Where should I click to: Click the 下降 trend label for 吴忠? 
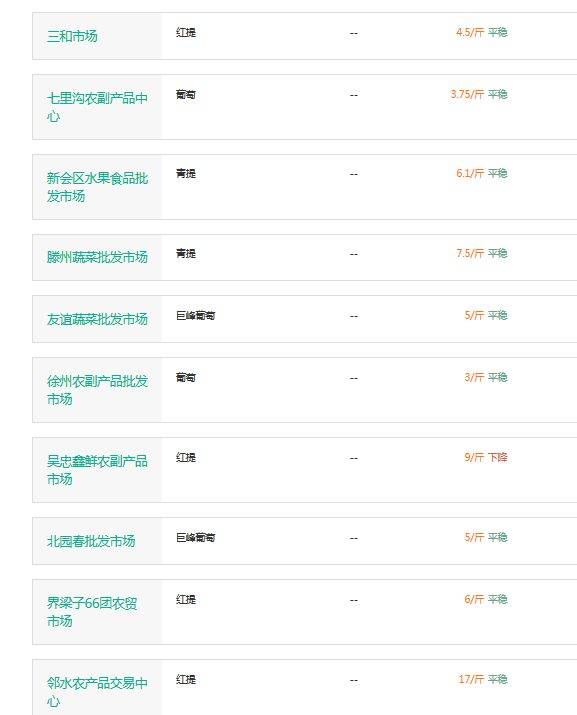pyautogui.click(x=498, y=457)
